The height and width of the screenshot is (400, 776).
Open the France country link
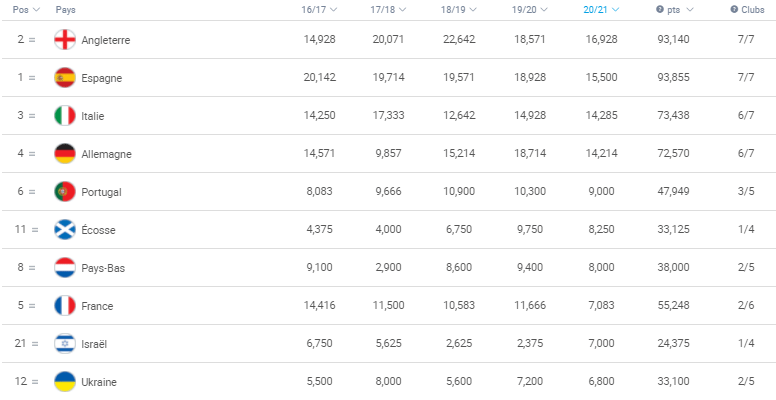(x=97, y=306)
